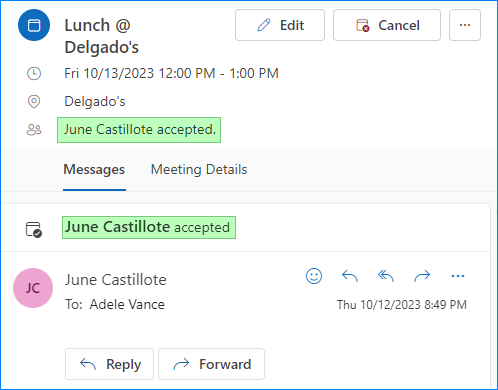
Task: Click the accepted calendar checkmark icon
Action: pos(34,230)
